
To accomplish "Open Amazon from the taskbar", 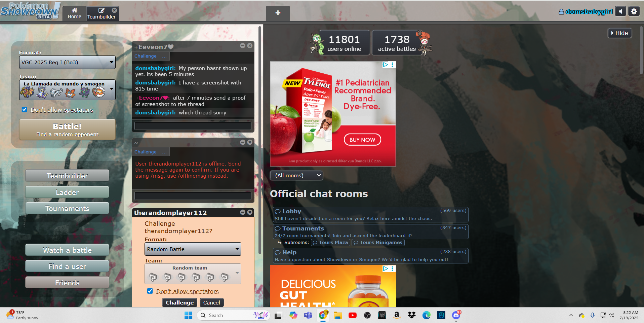I will pyautogui.click(x=397, y=315).
